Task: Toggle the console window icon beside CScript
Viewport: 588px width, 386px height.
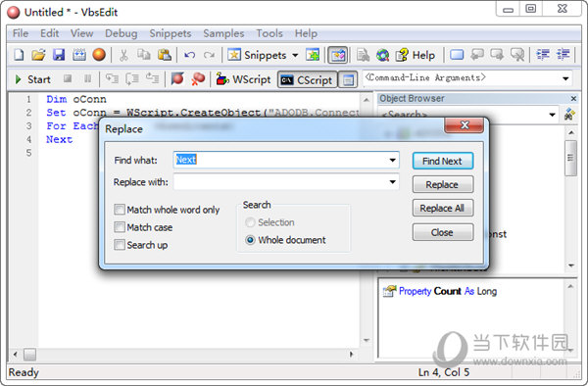Action: pos(348,79)
